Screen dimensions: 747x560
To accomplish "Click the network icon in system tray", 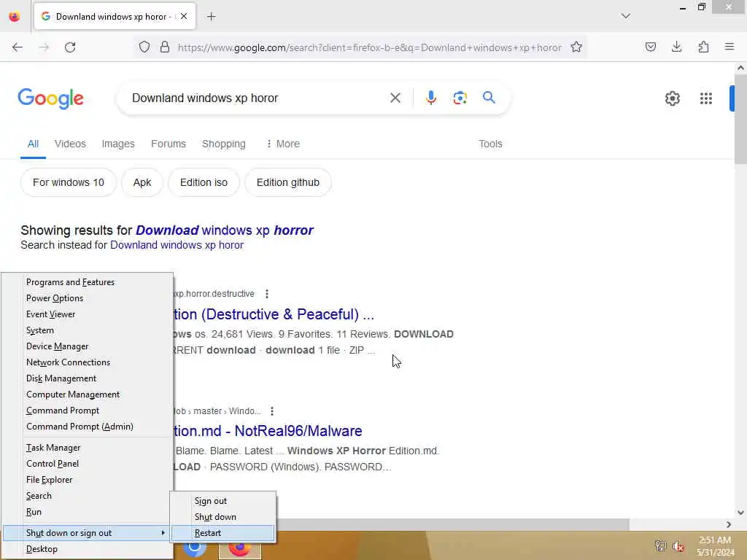I will 660,545.
